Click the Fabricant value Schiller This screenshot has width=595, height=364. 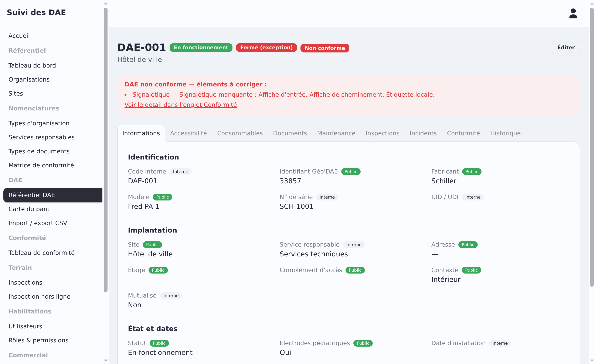tap(444, 181)
